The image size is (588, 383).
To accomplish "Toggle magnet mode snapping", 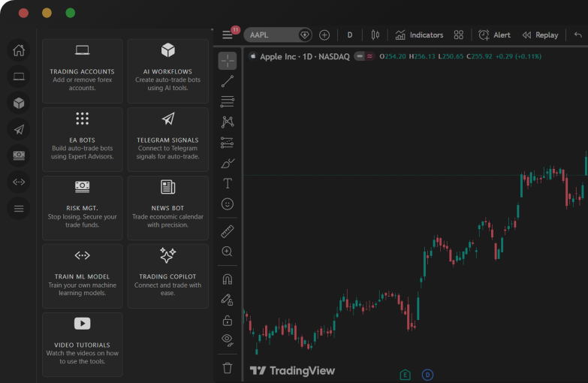I will pos(228,279).
